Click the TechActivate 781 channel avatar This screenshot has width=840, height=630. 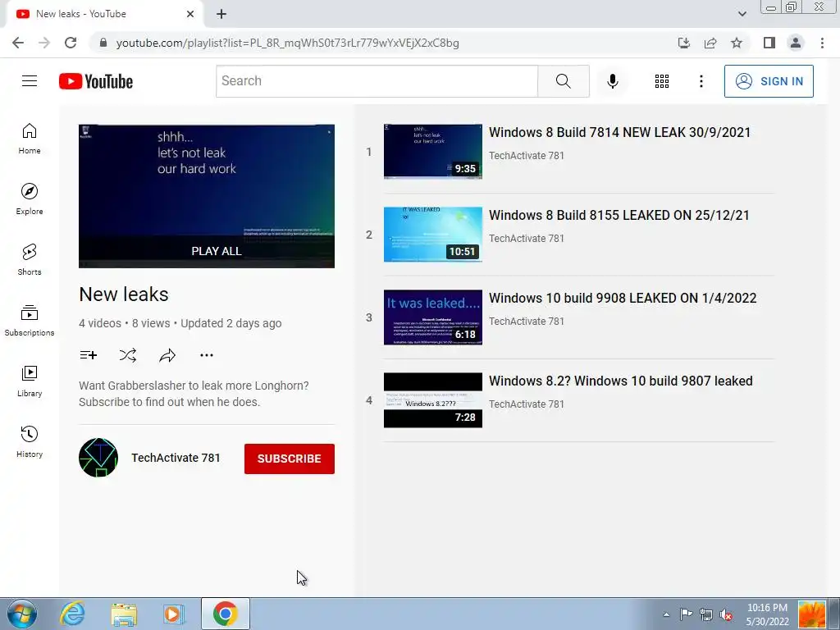click(98, 458)
